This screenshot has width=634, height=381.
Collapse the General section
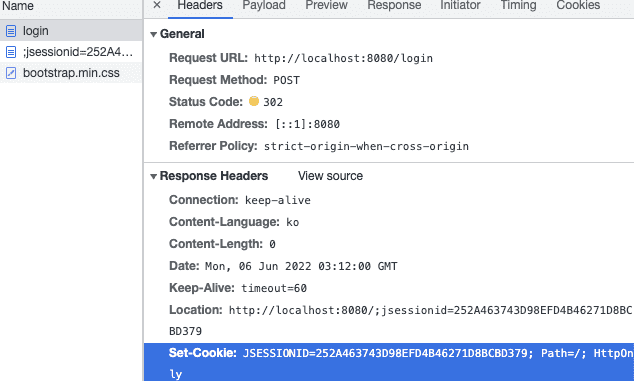pyautogui.click(x=154, y=34)
